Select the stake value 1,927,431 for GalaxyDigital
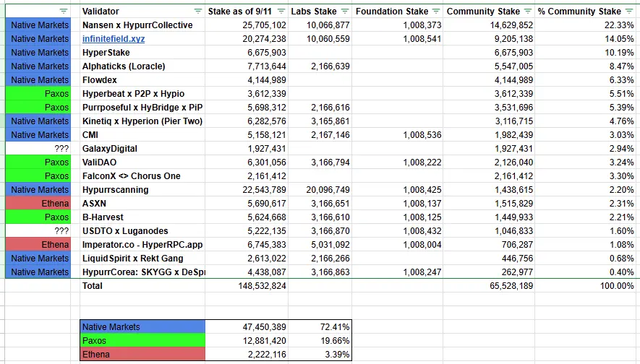Screen dimensions: 640x364 [x=247, y=149]
